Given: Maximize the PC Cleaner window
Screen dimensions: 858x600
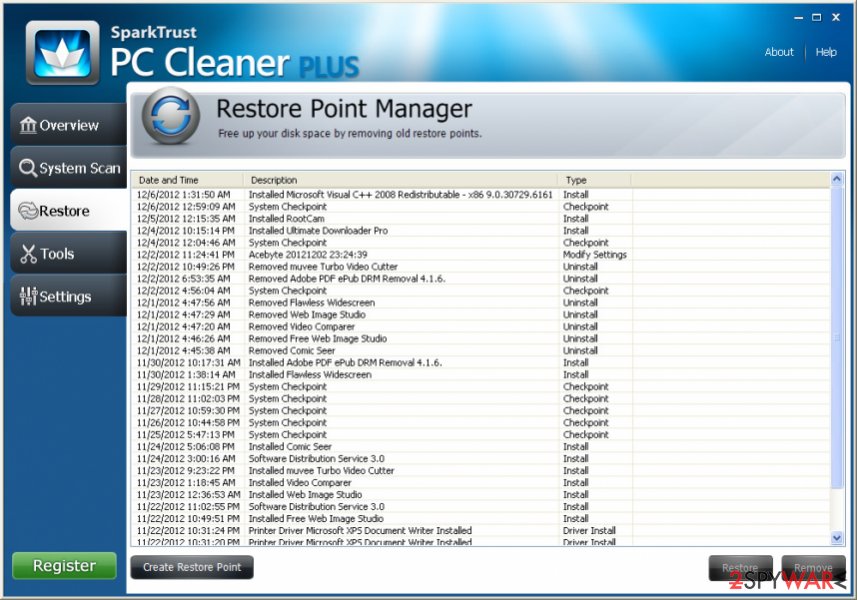Looking at the screenshot, I should click(816, 18).
